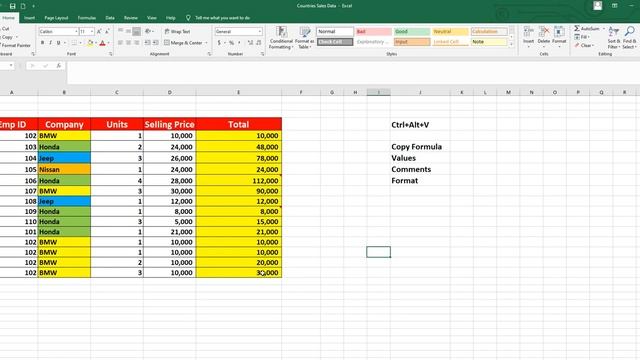Select Bottom Align icon
This screenshot has height=360, width=640.
[136, 31]
